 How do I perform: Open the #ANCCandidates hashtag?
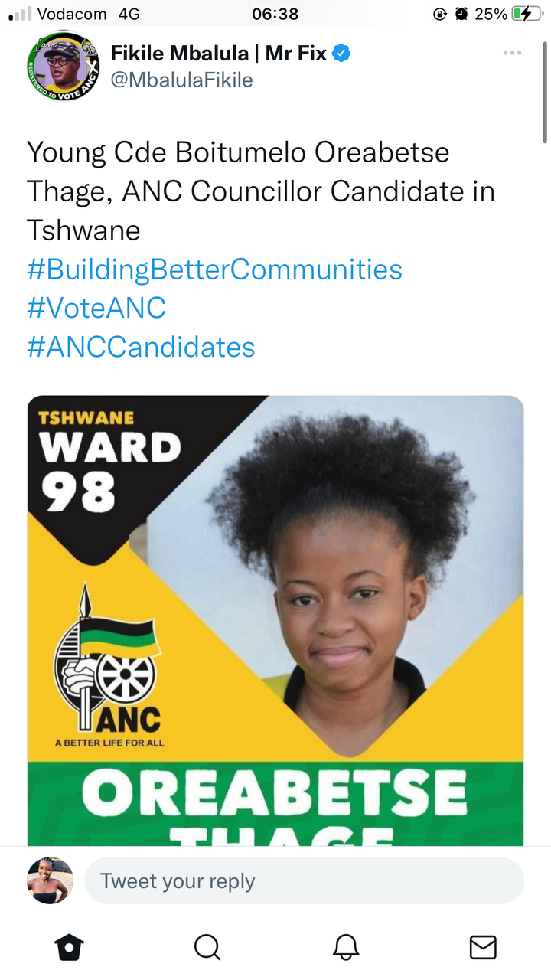141,347
